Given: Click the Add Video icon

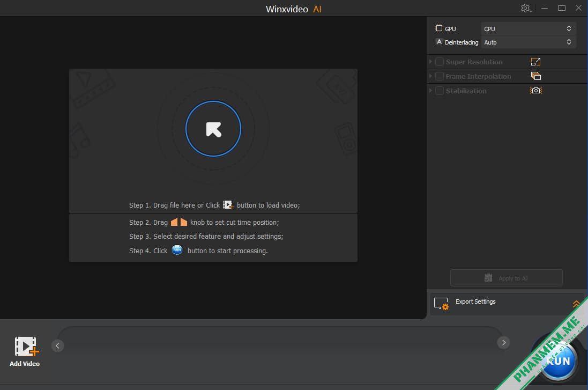Looking at the screenshot, I should tap(26, 346).
